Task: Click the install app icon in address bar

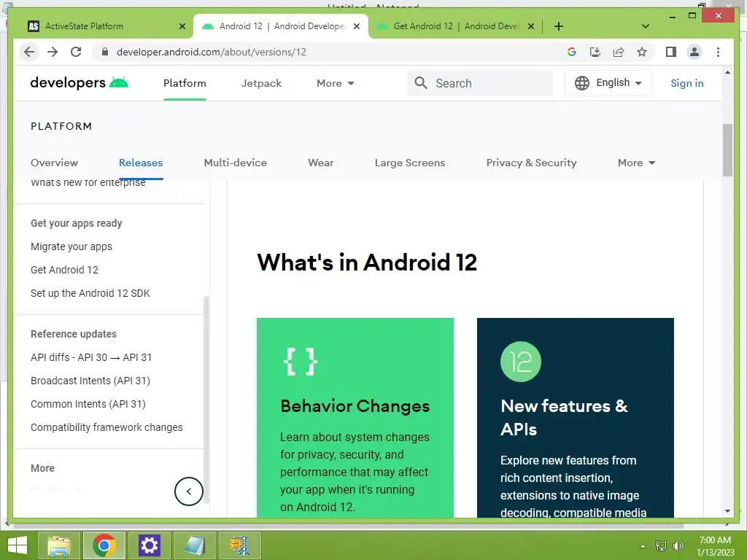Action: coord(595,52)
